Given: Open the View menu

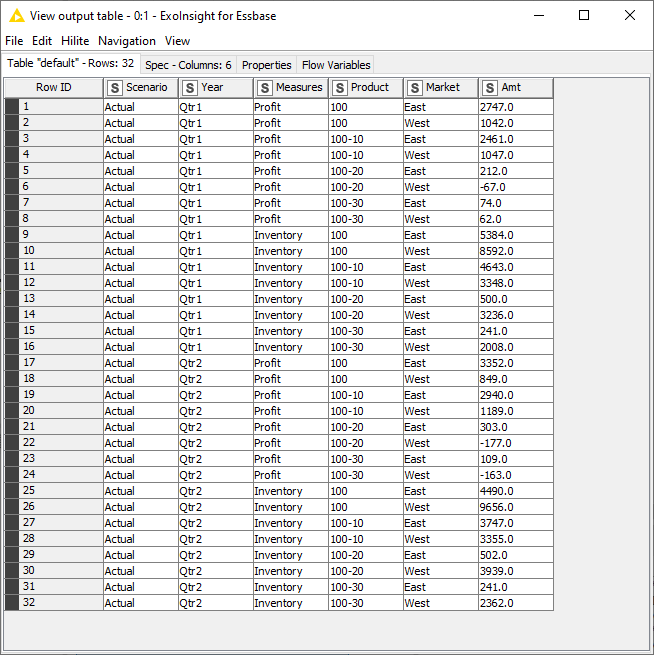Looking at the screenshot, I should coord(177,41).
